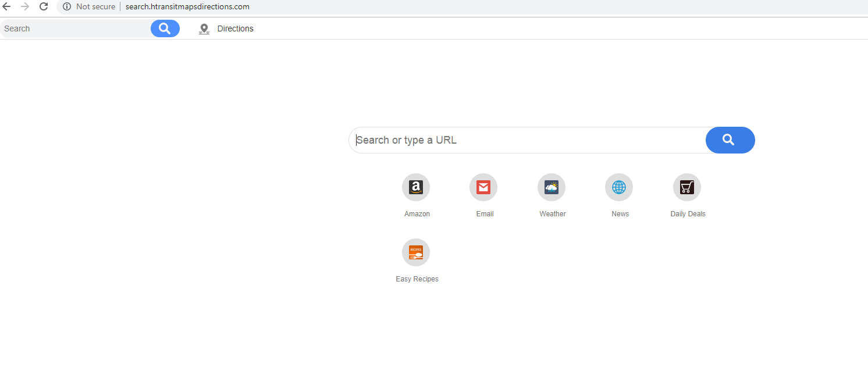Click the Not secure text
The image size is (868, 371).
[96, 7]
